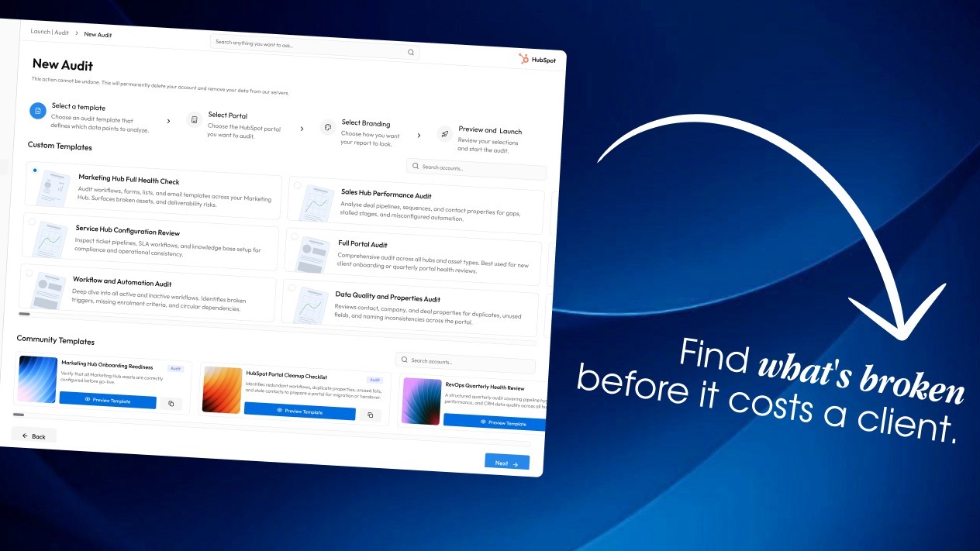This screenshot has width=980, height=551.
Task: Copy the HubSpot Portal Cleanup Checklist template
Action: pos(370,415)
